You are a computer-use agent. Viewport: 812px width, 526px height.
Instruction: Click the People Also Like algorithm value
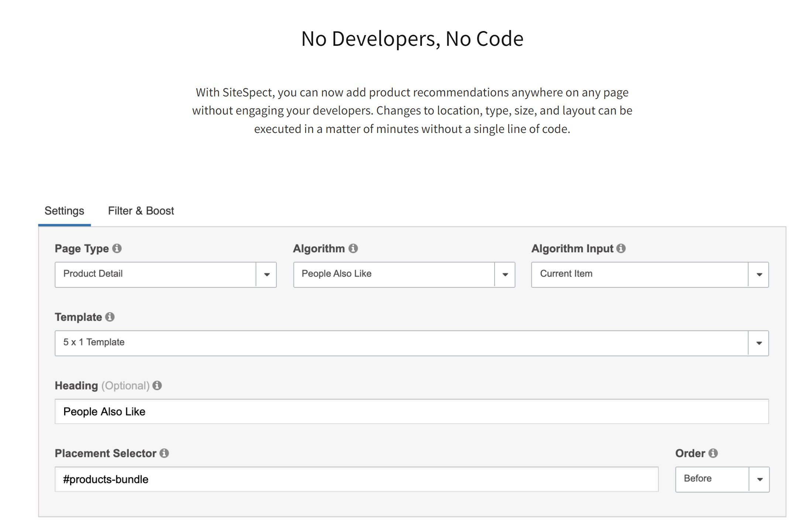336,274
